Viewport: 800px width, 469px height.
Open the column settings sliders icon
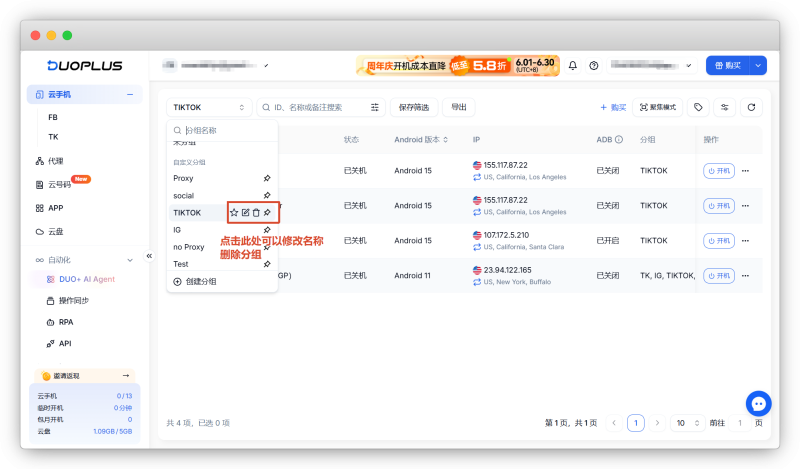pyautogui.click(x=724, y=107)
